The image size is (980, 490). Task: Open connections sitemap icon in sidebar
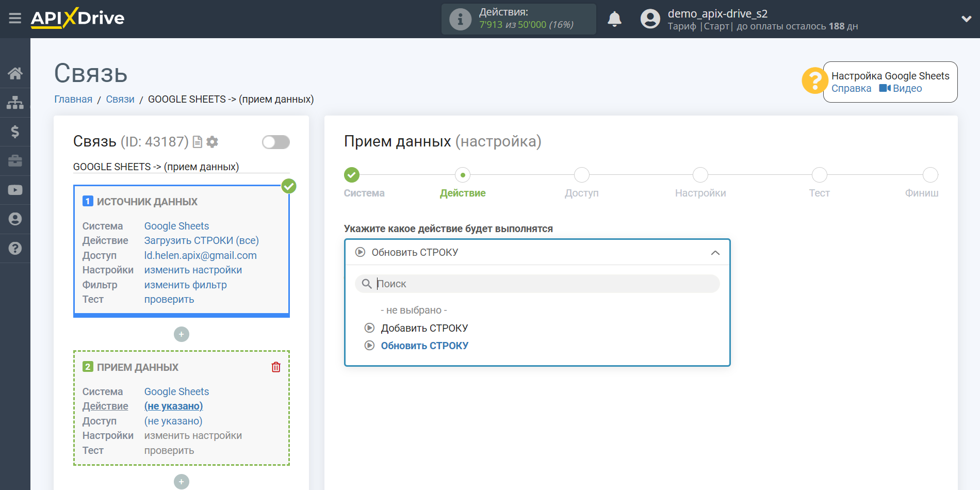coord(15,102)
